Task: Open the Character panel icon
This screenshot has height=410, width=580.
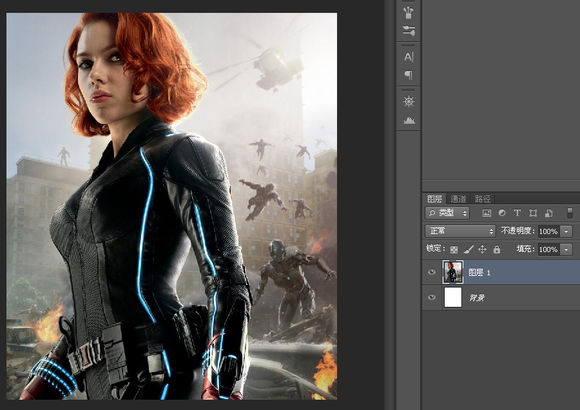Action: pyautogui.click(x=408, y=57)
